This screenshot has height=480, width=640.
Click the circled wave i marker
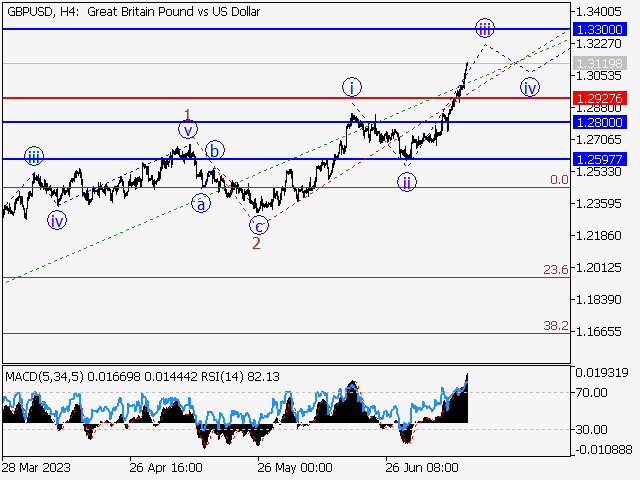pyautogui.click(x=352, y=87)
